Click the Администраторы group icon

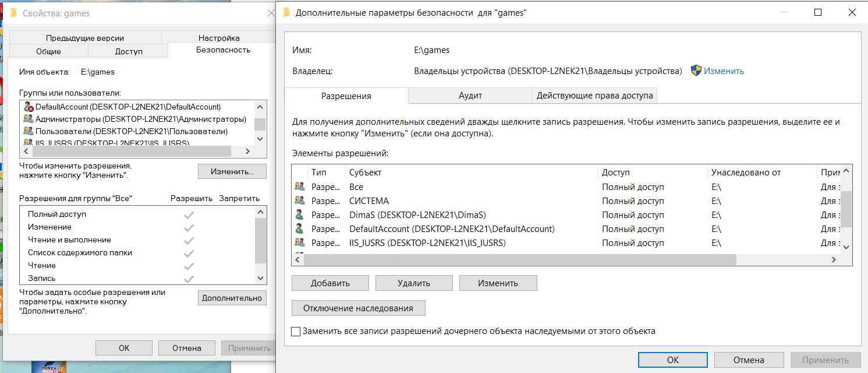pyautogui.click(x=28, y=119)
